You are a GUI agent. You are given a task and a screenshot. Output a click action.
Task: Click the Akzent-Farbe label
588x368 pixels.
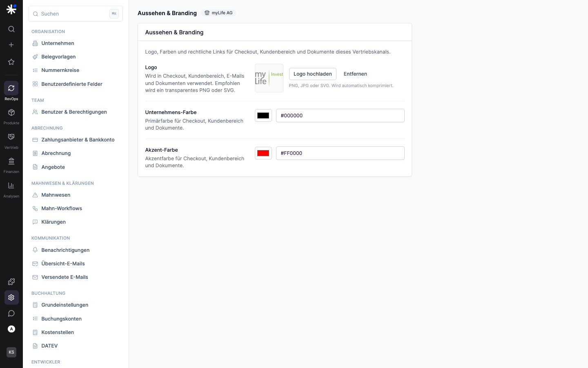point(161,150)
